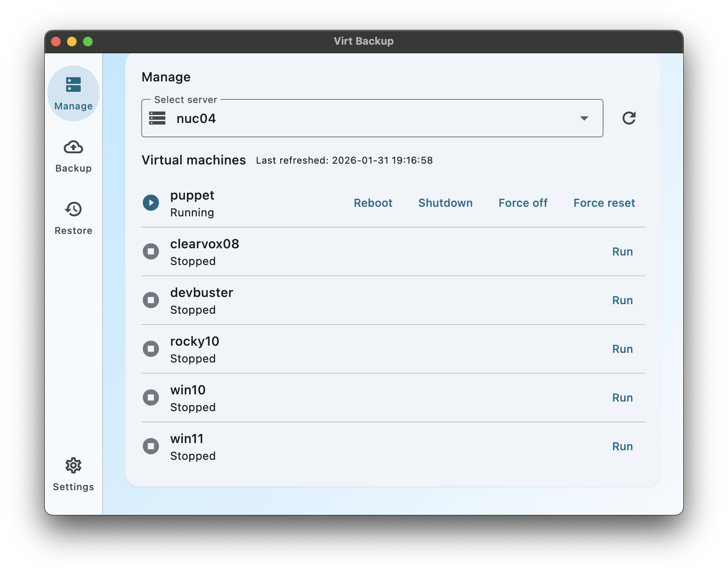Open the Backup cloud icon

(73, 147)
